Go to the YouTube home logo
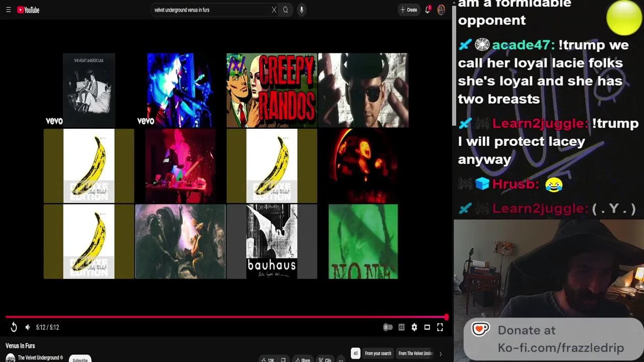The image size is (644, 362). point(28,10)
